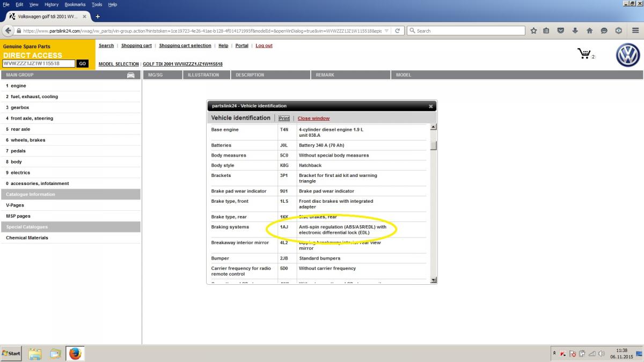Select main group 3 gearbox

71,107
